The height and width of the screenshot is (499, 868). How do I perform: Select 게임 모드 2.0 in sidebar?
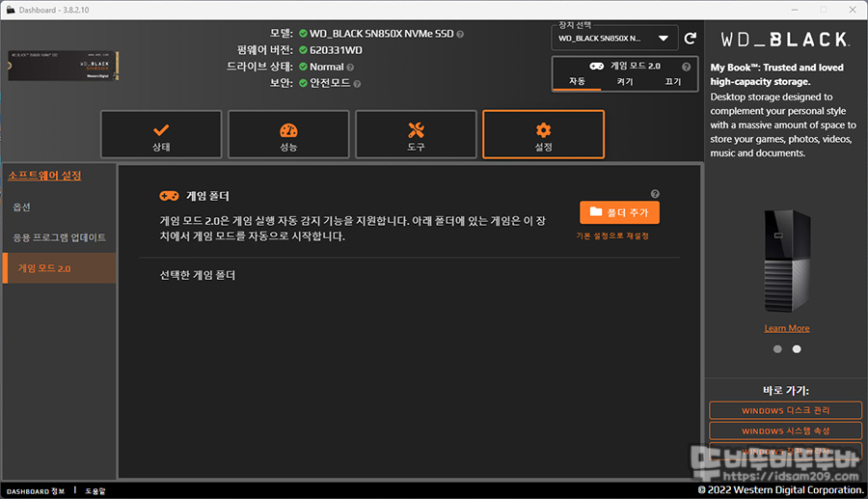coord(60,268)
